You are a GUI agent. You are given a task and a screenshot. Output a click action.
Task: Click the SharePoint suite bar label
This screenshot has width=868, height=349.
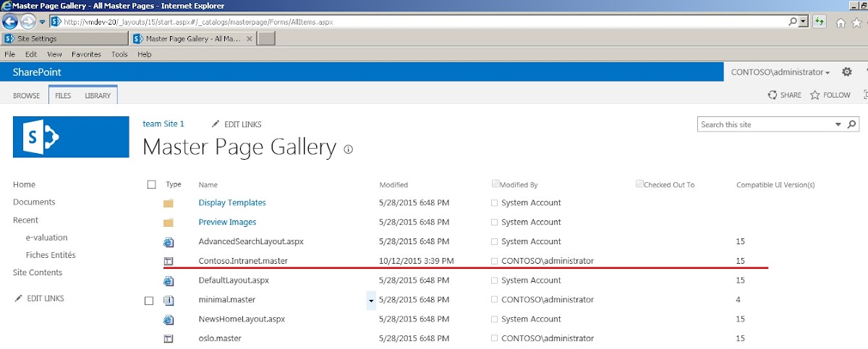37,72
